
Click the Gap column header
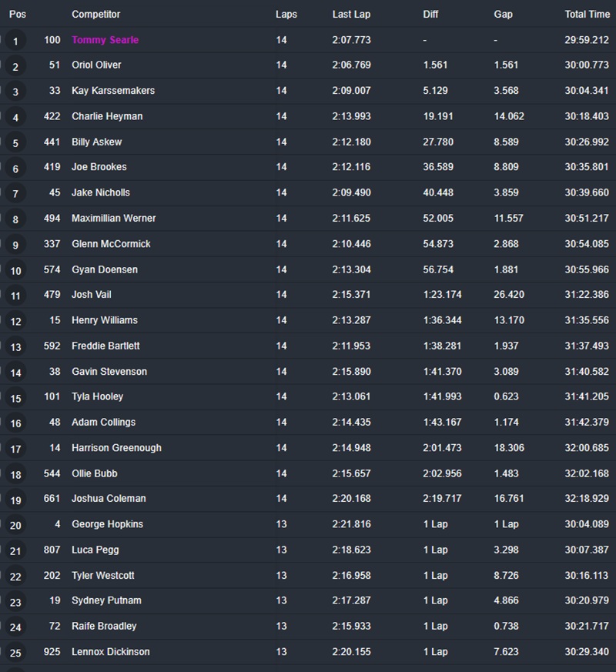tap(503, 15)
